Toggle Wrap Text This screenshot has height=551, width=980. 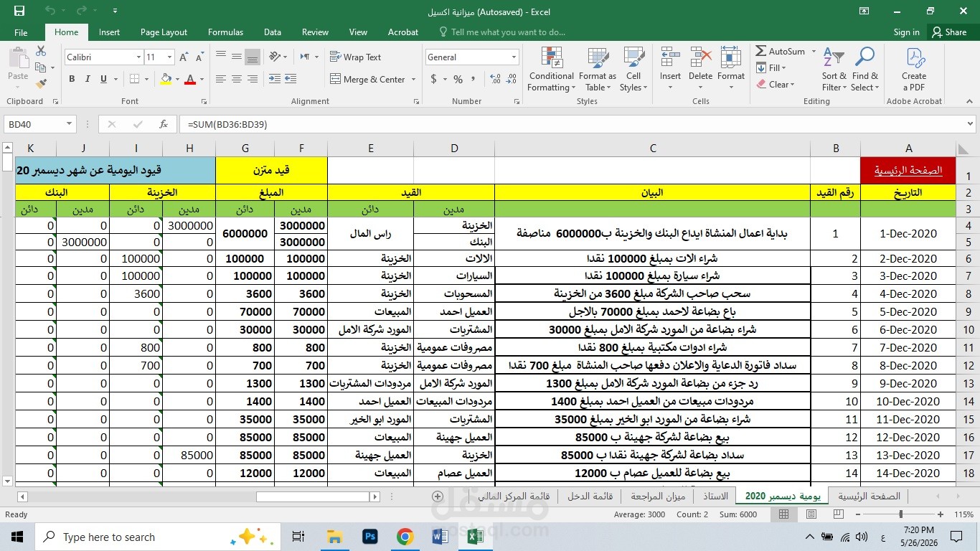coord(355,57)
